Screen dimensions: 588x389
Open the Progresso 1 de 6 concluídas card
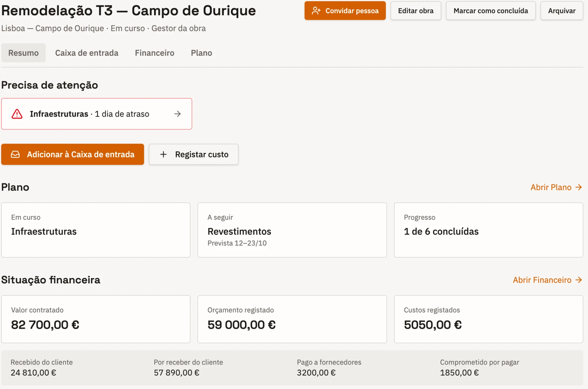(x=488, y=230)
